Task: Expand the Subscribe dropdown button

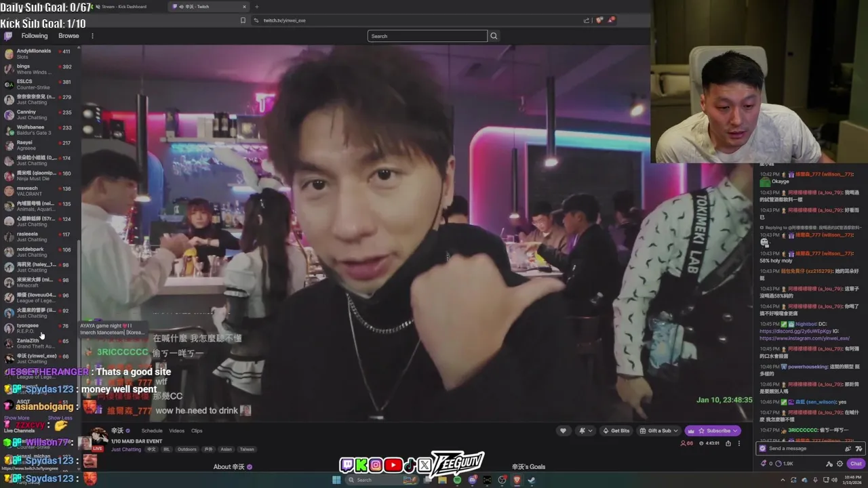Action: (735, 430)
